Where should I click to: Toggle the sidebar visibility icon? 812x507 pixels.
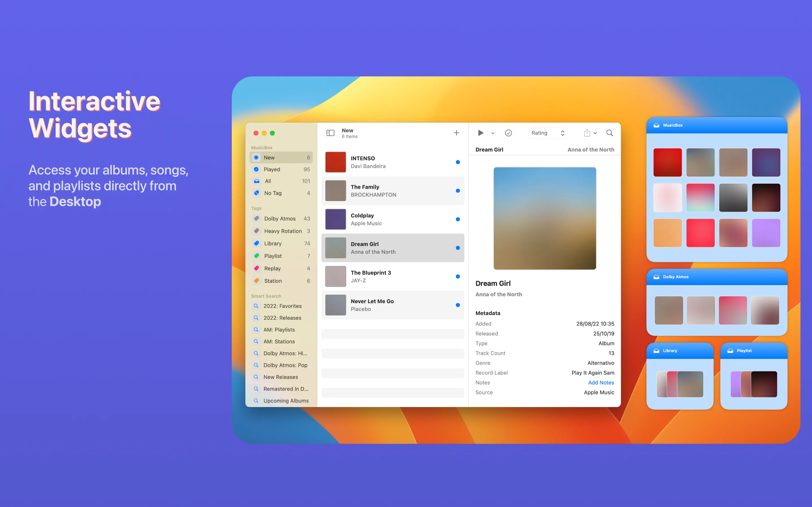click(x=330, y=133)
